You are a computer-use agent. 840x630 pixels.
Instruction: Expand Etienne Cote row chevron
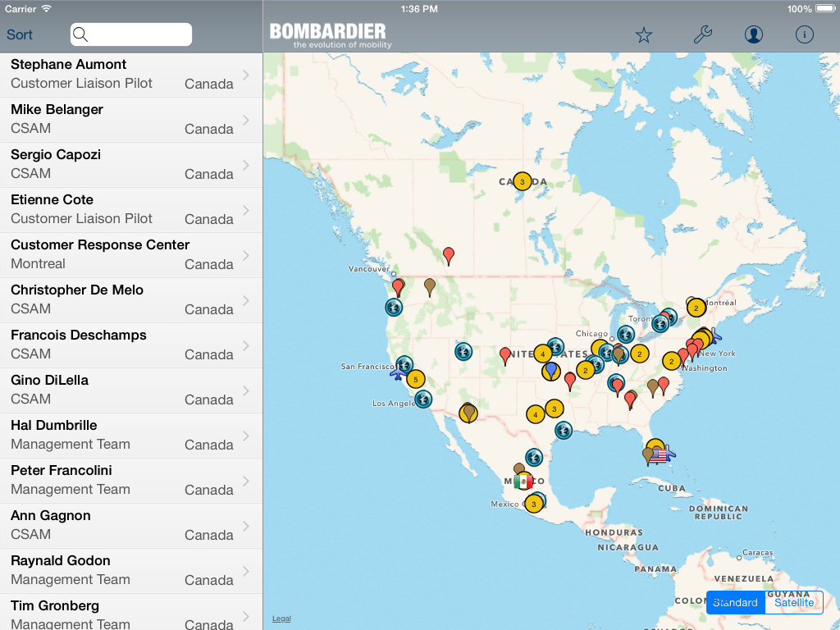click(246, 211)
